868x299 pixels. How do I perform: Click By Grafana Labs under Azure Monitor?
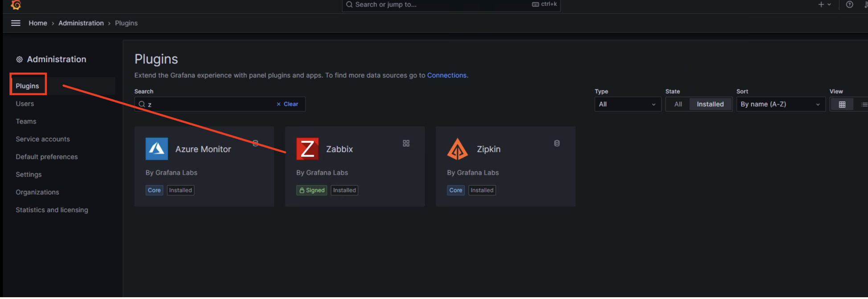coord(171,173)
